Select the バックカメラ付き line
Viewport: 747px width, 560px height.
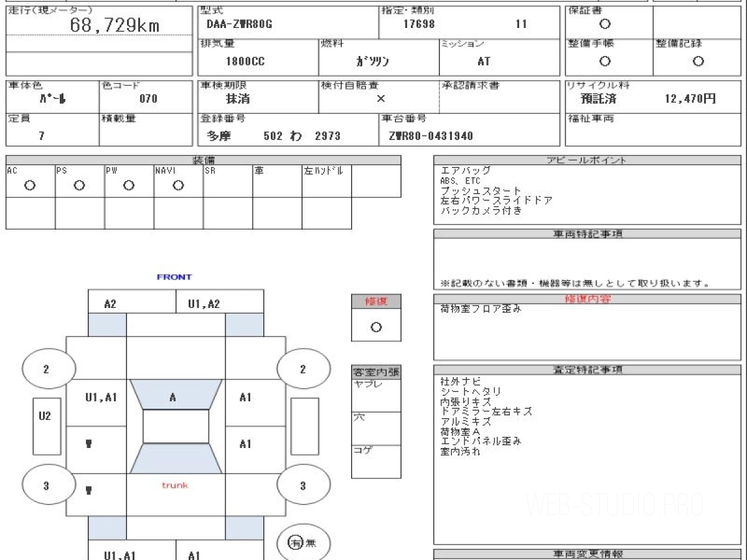(x=481, y=211)
